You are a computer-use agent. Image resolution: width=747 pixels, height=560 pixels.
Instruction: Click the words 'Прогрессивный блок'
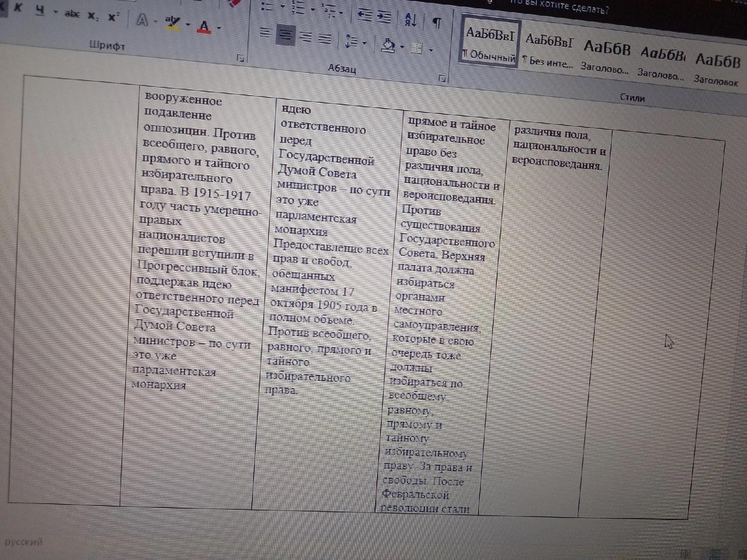197,269
